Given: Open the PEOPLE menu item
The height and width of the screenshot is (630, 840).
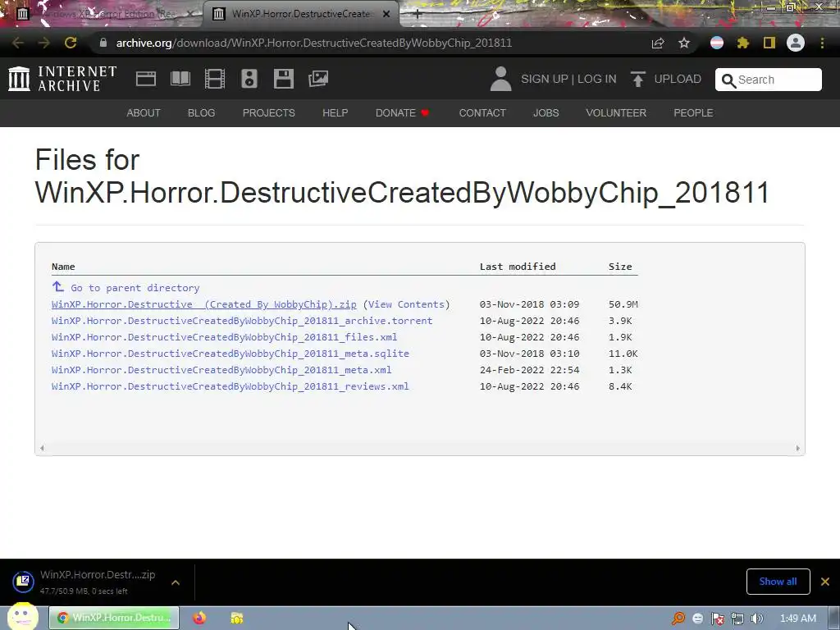Looking at the screenshot, I should click(x=693, y=113).
